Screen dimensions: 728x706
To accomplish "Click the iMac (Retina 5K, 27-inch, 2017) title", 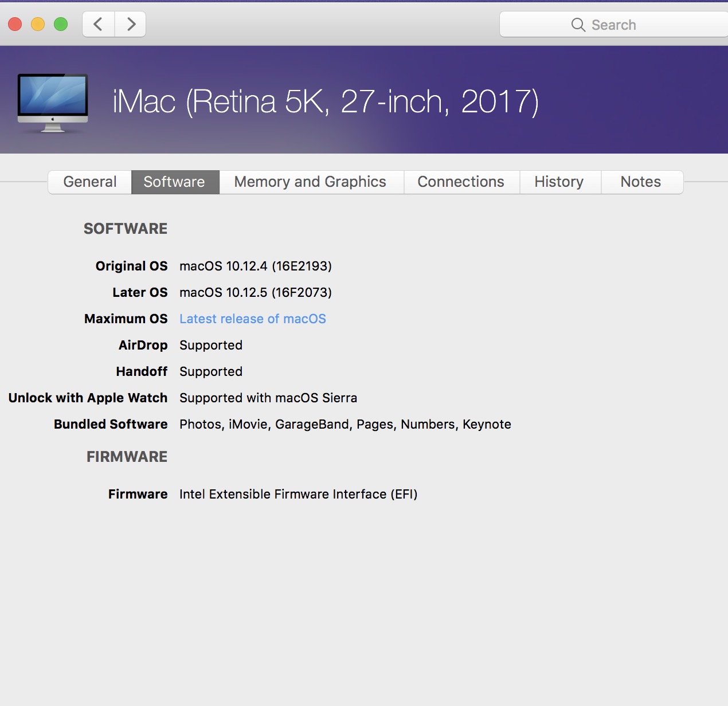I will click(326, 101).
